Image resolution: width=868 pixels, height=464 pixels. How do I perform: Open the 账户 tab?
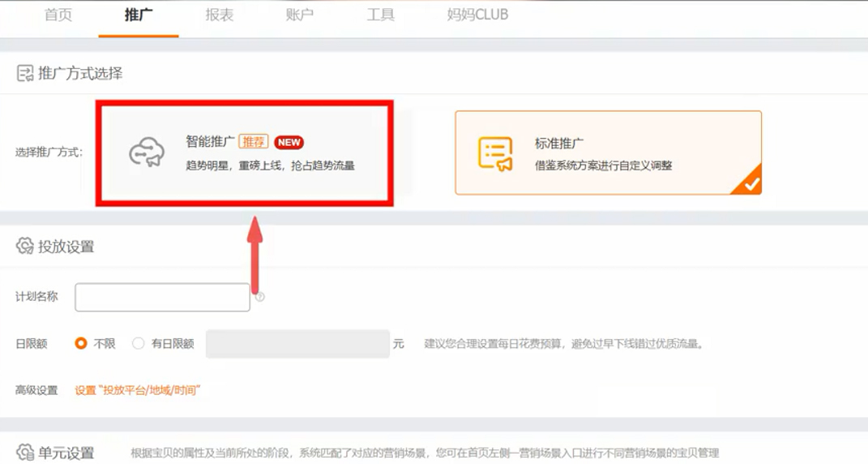(300, 15)
